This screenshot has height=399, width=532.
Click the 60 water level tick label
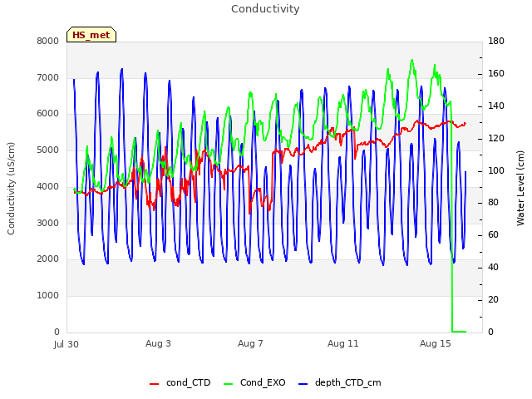(x=493, y=234)
